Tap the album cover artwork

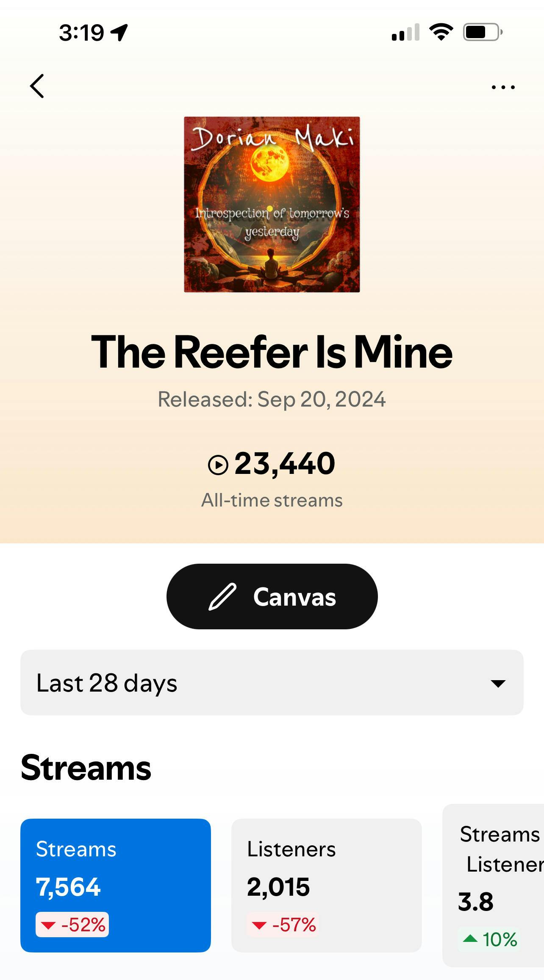[x=272, y=205]
